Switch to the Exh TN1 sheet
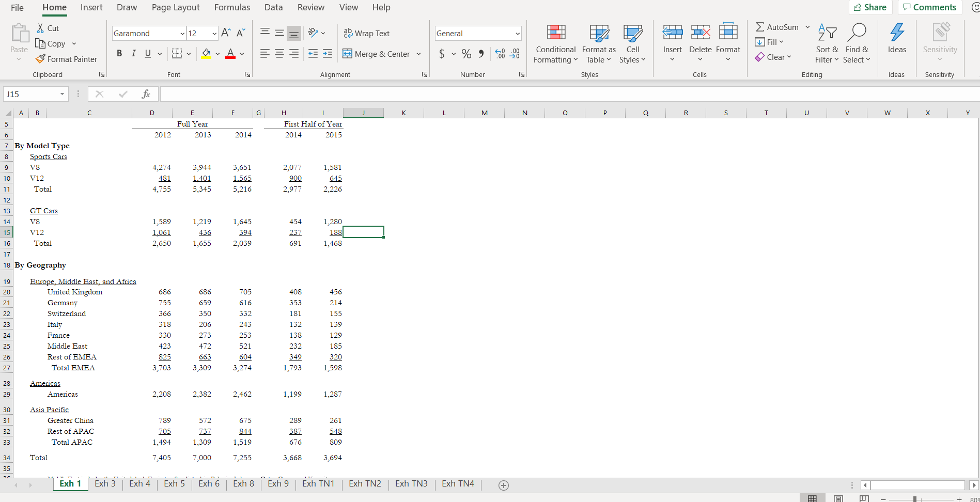This screenshot has height=502, width=980. pyautogui.click(x=318, y=483)
